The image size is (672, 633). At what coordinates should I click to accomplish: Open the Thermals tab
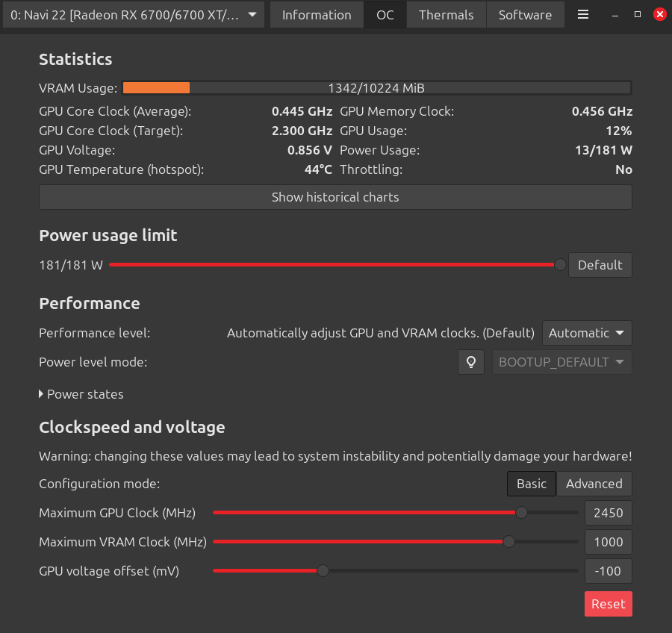pyautogui.click(x=446, y=15)
